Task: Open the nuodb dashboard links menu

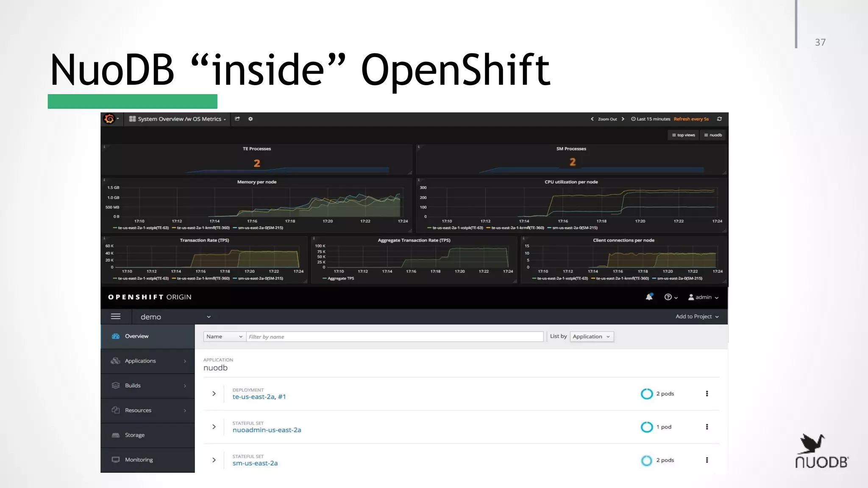Action: click(x=713, y=135)
